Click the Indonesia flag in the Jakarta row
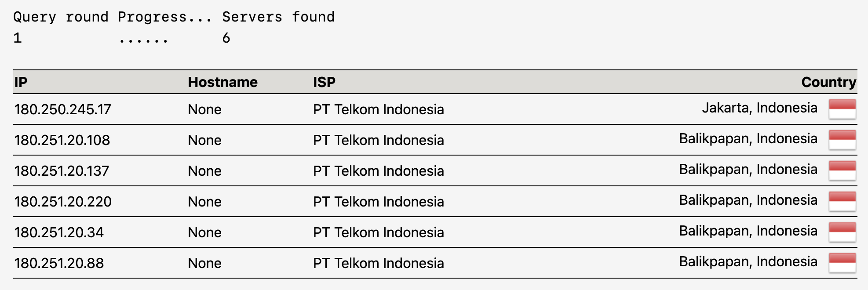 click(x=842, y=109)
